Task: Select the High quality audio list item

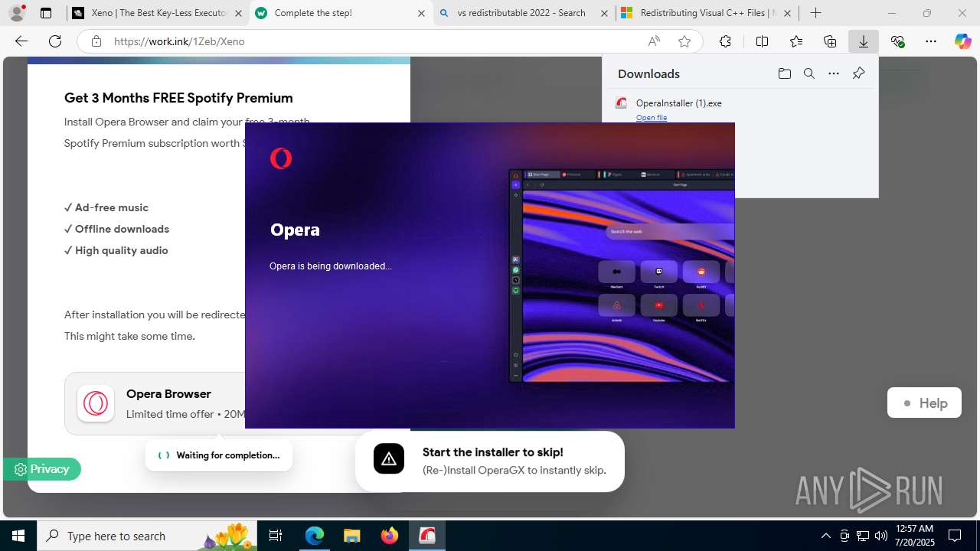Action: click(x=116, y=250)
